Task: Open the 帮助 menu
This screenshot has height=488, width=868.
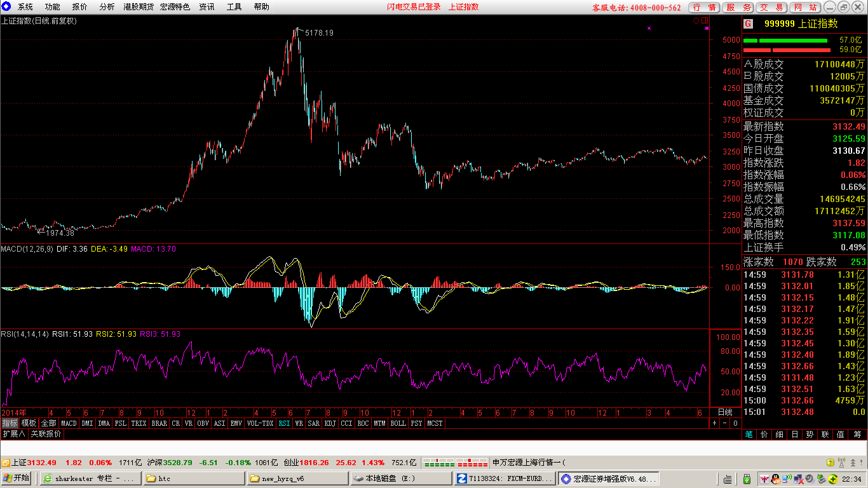Action: tap(261, 7)
